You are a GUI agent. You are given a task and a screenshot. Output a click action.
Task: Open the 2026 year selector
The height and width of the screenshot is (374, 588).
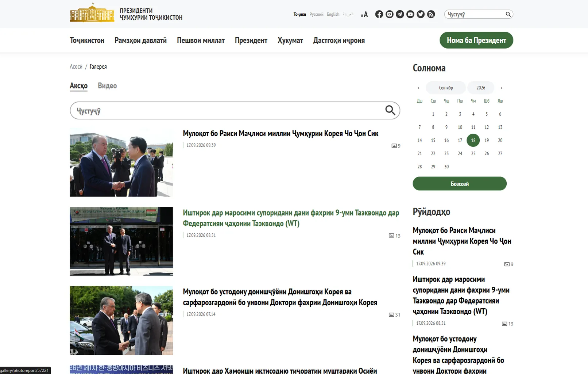click(x=481, y=88)
